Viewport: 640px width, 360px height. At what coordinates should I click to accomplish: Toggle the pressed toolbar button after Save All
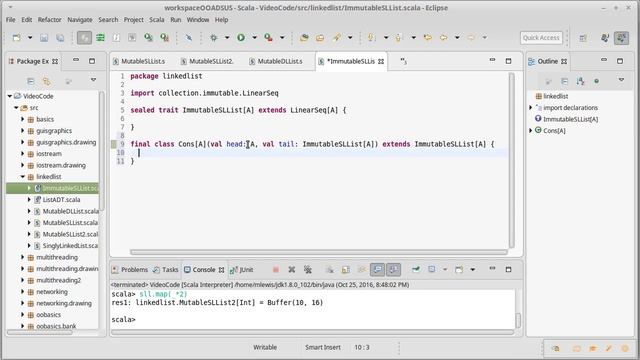click(x=84, y=38)
